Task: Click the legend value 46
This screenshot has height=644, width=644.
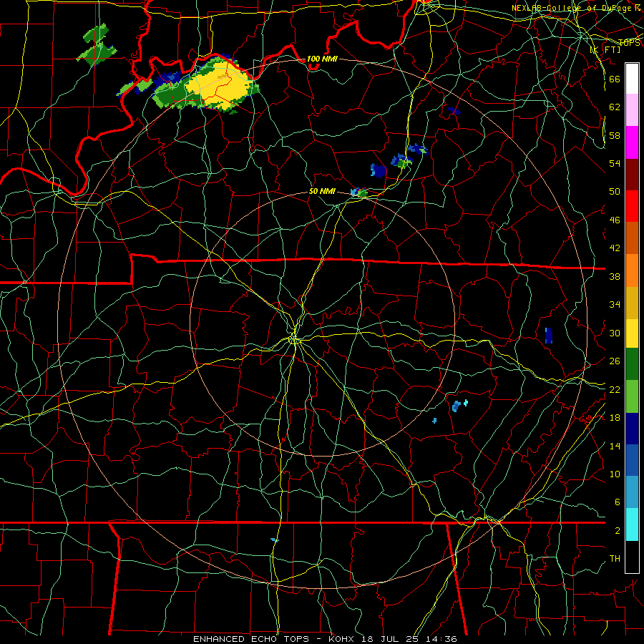Action: point(615,220)
